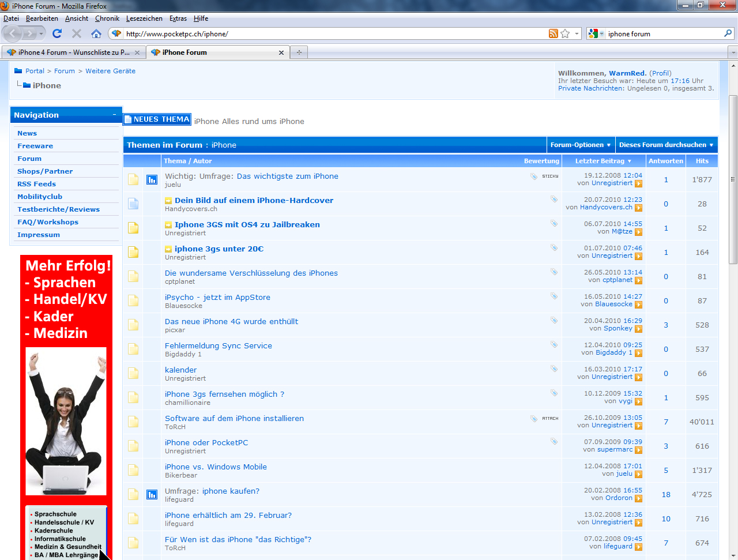This screenshot has width=738, height=560.
Task: Close the iPhone Forum tab
Action: point(281,52)
